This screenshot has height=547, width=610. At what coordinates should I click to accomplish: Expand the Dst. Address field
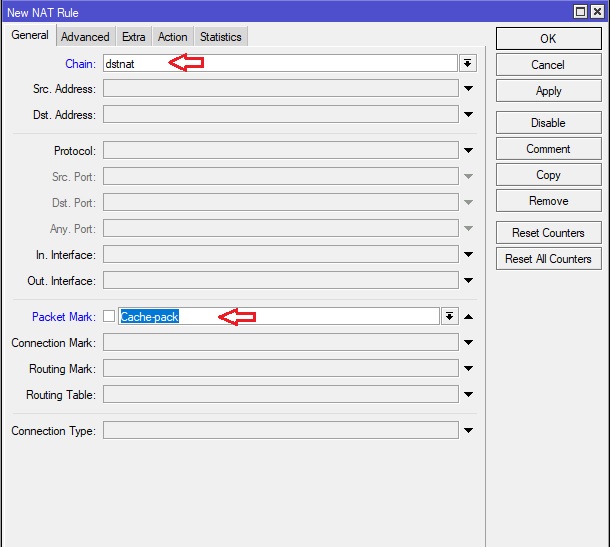point(468,114)
